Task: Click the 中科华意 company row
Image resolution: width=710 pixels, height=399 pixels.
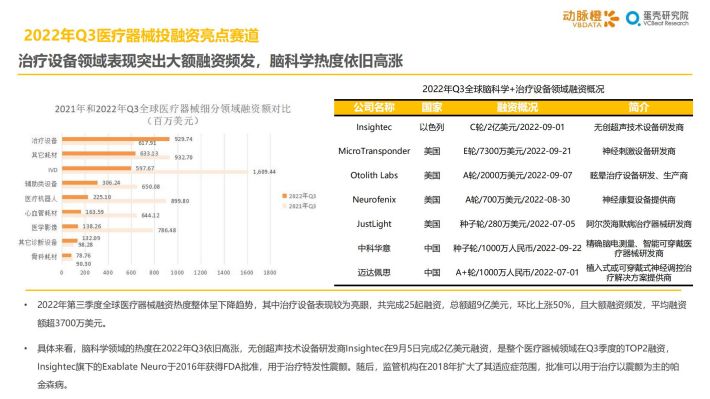Action: click(x=513, y=248)
